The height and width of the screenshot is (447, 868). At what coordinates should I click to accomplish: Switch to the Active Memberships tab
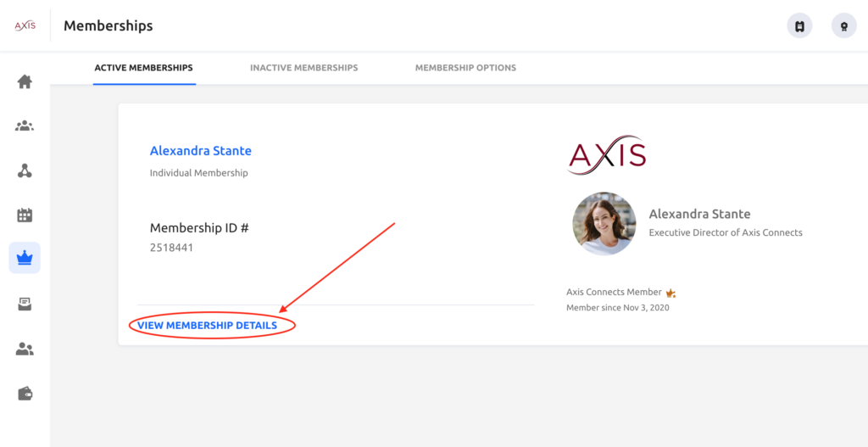(143, 68)
